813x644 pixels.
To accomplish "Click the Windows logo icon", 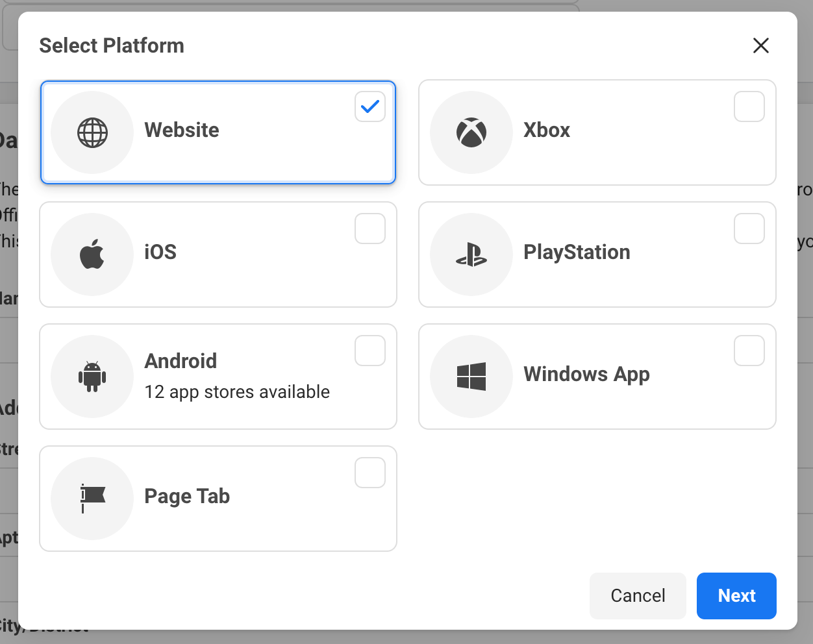I will click(x=471, y=377).
